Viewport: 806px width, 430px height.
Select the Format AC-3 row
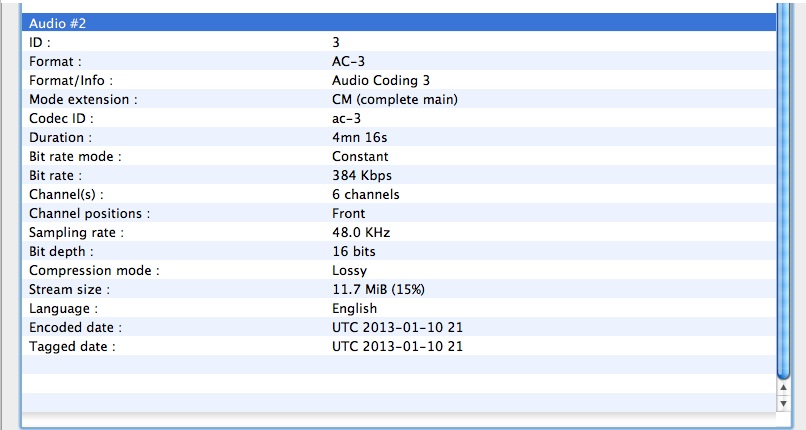click(398, 62)
